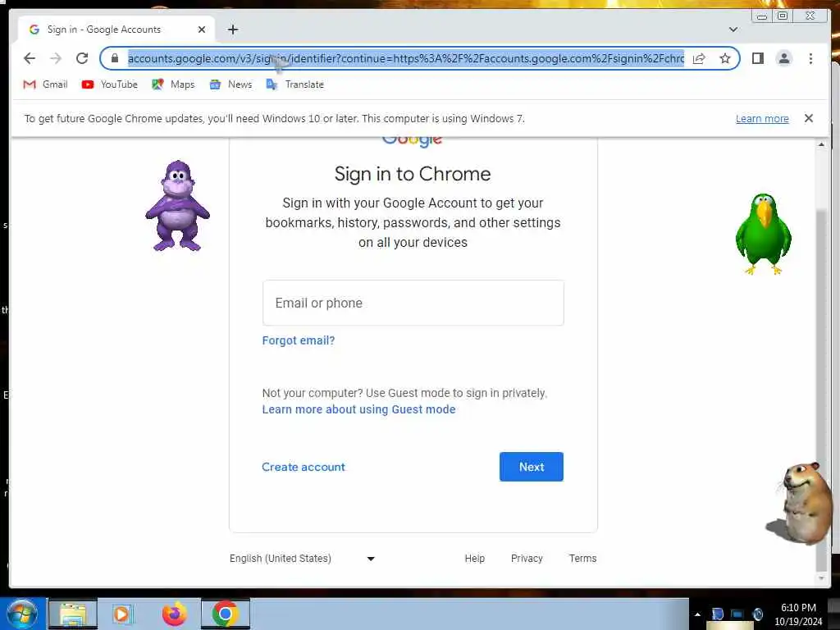Viewport: 840px width, 630px height.
Task: Open the Chrome profile avatar menu
Action: [x=783, y=58]
